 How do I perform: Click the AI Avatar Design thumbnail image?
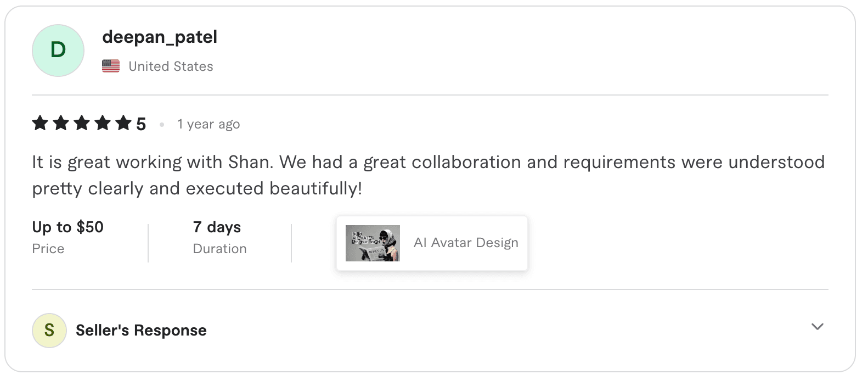[373, 242]
